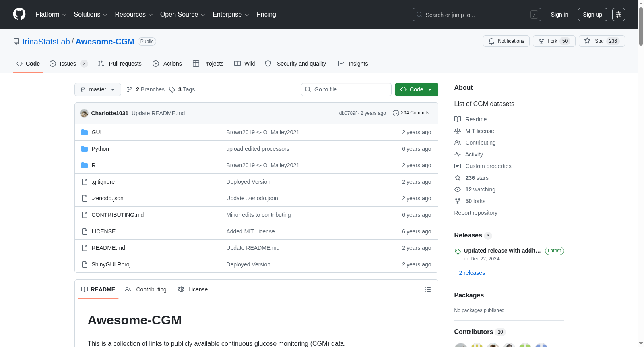
Task: Open the green Code dropdown
Action: (416, 89)
